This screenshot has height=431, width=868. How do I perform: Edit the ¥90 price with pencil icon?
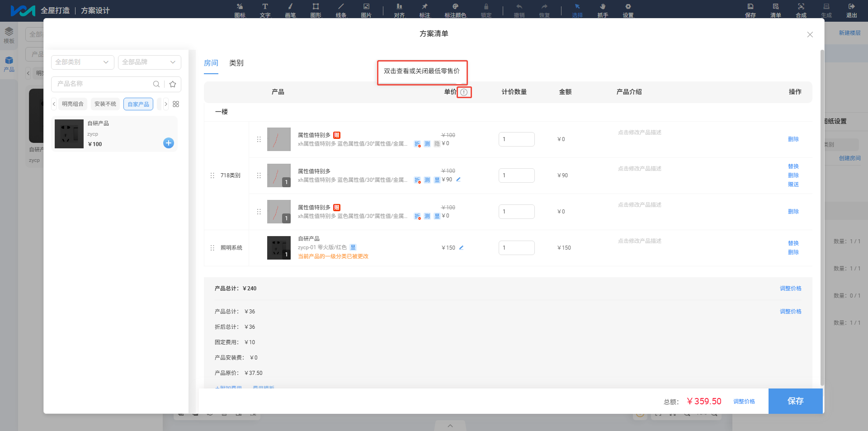tap(458, 180)
